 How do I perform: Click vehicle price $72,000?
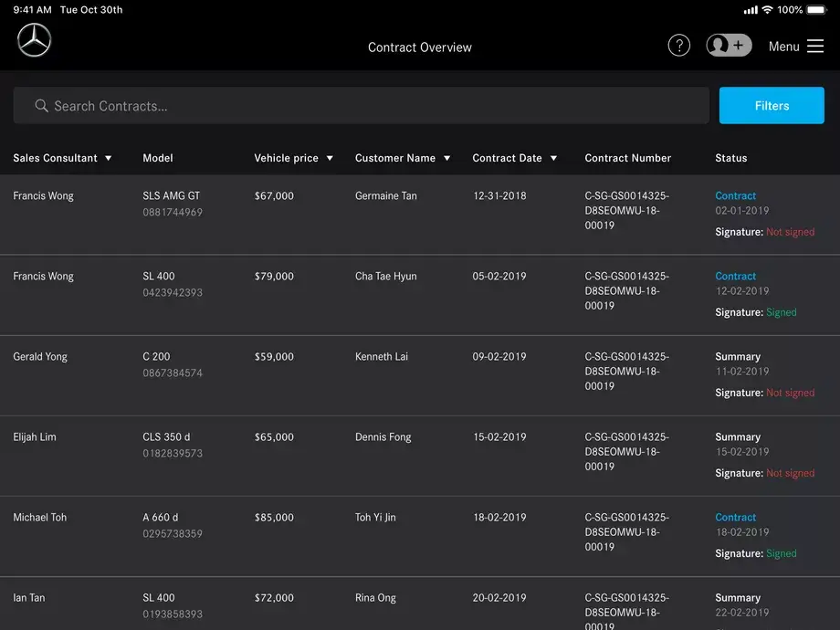coord(274,597)
